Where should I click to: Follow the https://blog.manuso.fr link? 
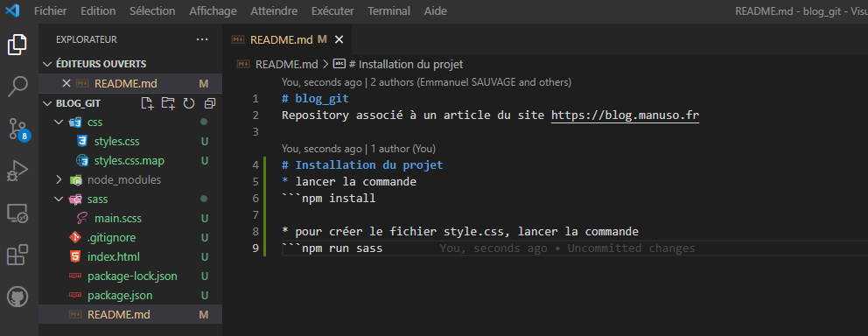click(x=625, y=115)
